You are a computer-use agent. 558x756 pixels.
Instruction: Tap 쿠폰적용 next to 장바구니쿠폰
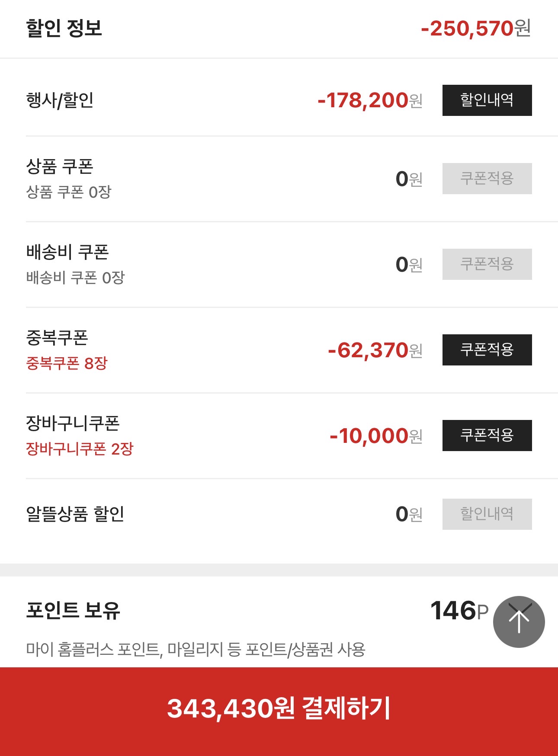coord(487,436)
